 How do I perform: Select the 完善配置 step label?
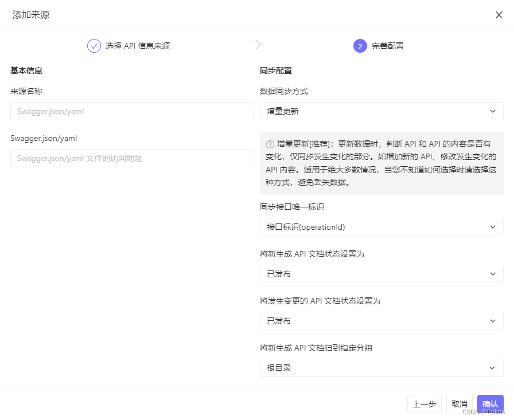click(387, 46)
